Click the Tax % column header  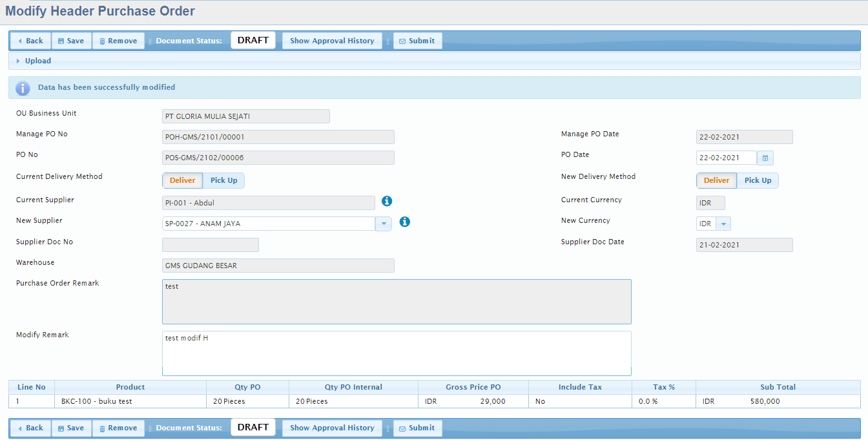coord(664,387)
